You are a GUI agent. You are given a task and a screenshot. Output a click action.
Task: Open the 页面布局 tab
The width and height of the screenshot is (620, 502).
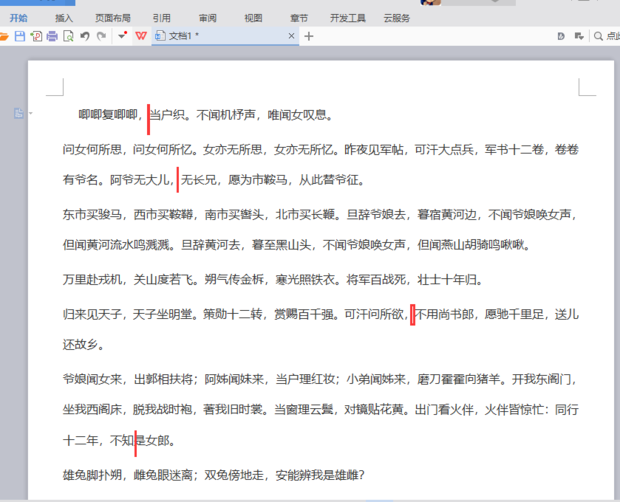tap(113, 18)
